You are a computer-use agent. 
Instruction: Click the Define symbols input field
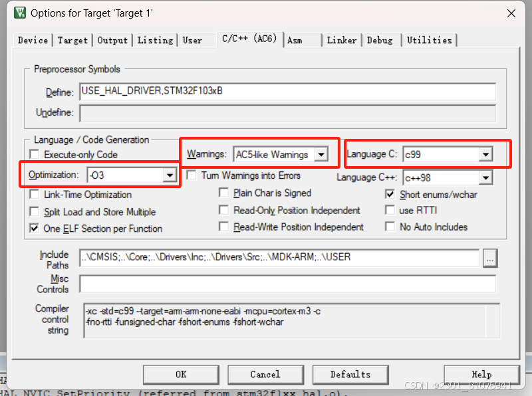pos(288,92)
